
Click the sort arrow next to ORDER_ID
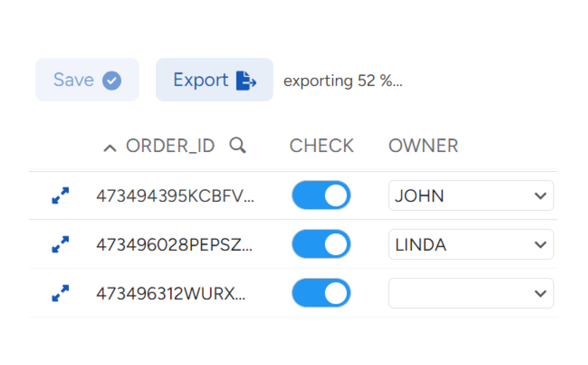[x=110, y=147]
